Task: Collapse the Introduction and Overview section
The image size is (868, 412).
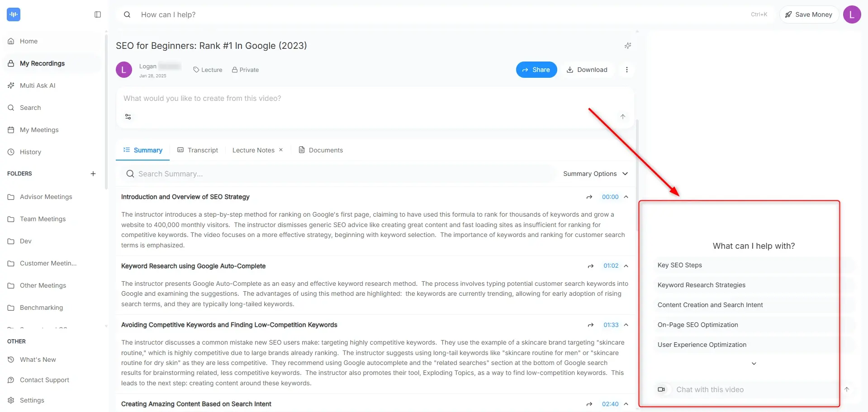Action: pyautogui.click(x=626, y=197)
